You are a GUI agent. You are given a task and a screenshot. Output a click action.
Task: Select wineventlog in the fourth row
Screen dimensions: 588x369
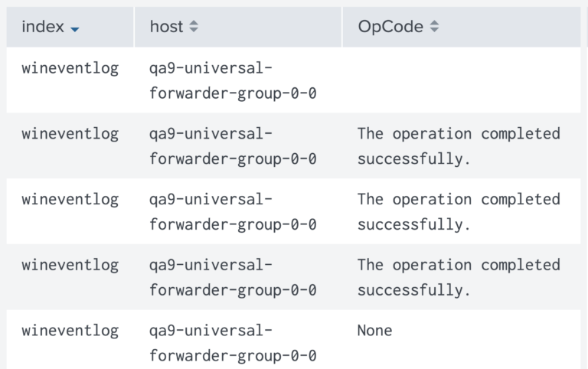click(x=70, y=266)
